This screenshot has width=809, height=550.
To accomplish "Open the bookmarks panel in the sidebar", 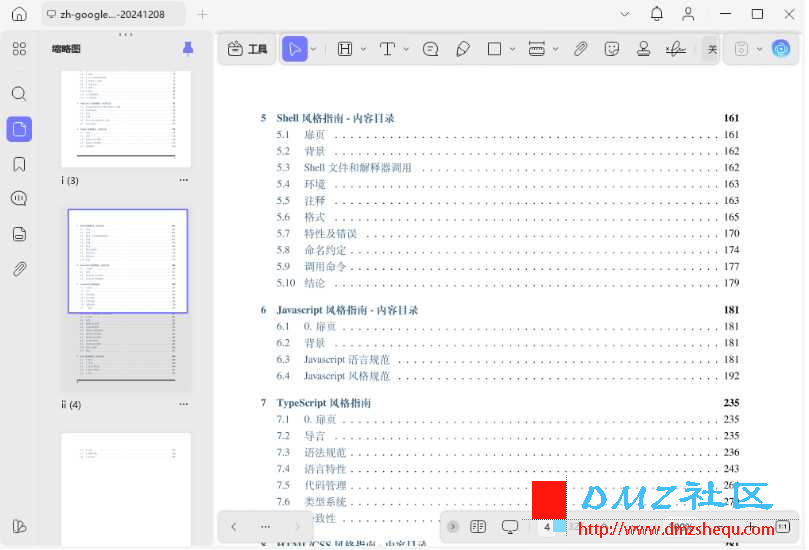I will 19,165.
